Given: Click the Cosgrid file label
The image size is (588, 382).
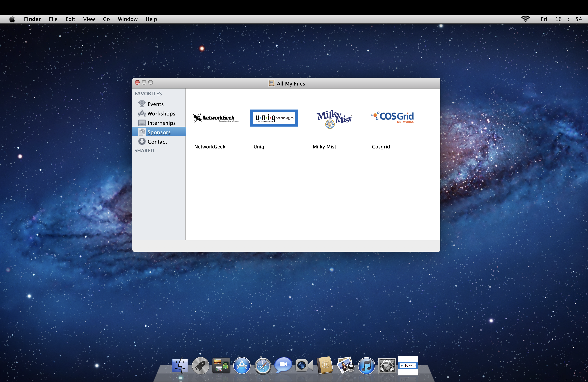Looking at the screenshot, I should pyautogui.click(x=381, y=147).
